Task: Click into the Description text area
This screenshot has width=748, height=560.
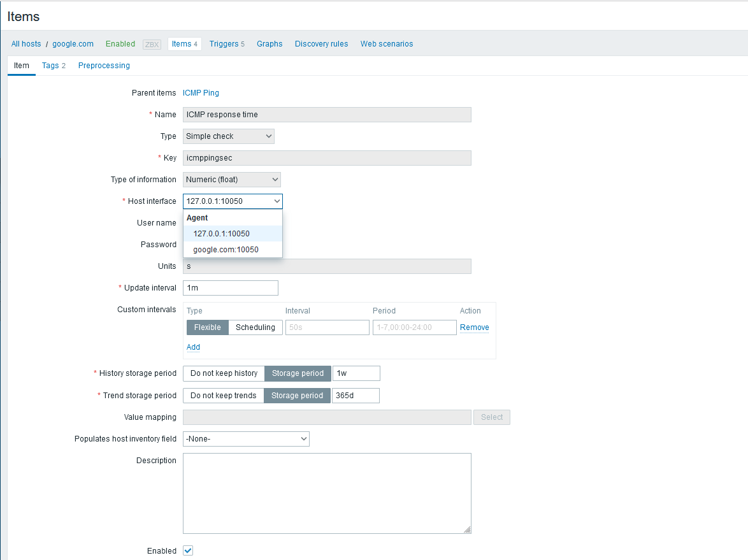Action: click(326, 493)
